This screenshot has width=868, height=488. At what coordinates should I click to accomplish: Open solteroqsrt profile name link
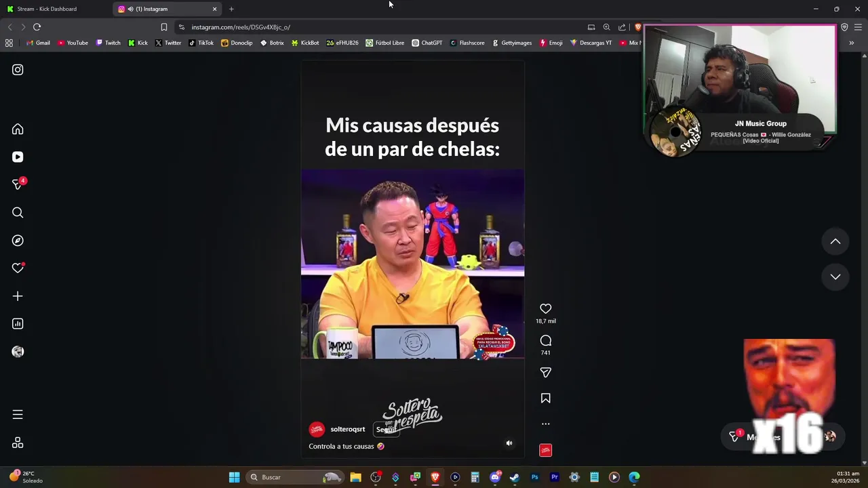point(347,429)
